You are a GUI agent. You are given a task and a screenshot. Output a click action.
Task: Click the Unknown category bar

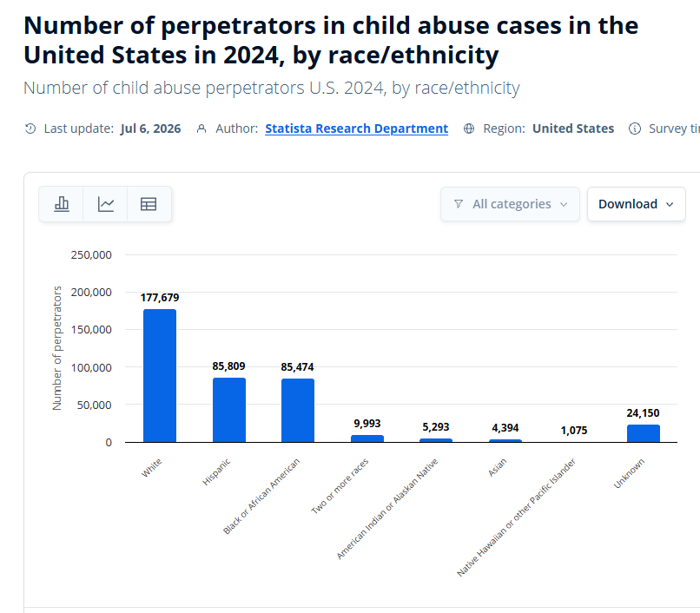[x=644, y=433]
